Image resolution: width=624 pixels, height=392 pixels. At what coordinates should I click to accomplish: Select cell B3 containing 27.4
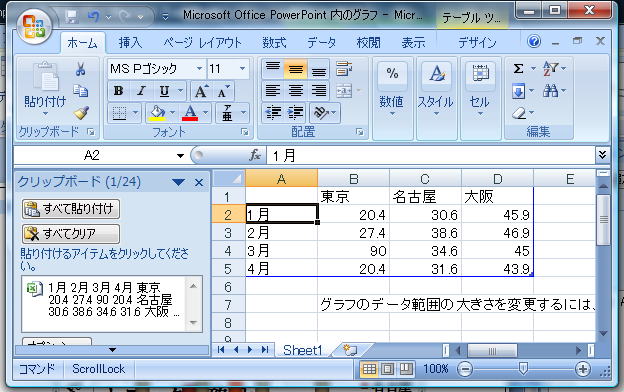point(353,233)
